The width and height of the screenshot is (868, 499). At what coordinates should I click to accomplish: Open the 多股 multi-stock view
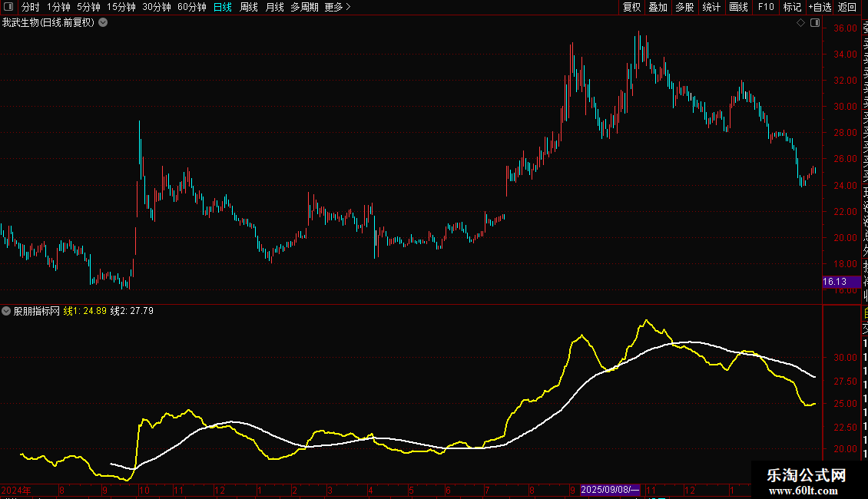[x=684, y=7]
